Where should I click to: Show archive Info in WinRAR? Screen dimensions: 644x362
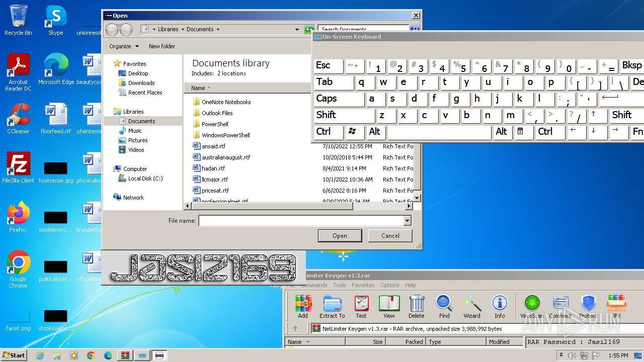tap(500, 306)
